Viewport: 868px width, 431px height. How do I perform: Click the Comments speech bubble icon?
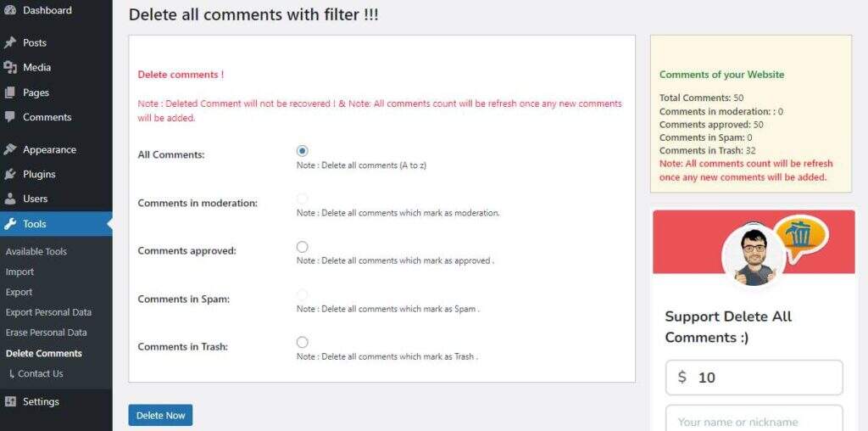pyautogui.click(x=10, y=117)
